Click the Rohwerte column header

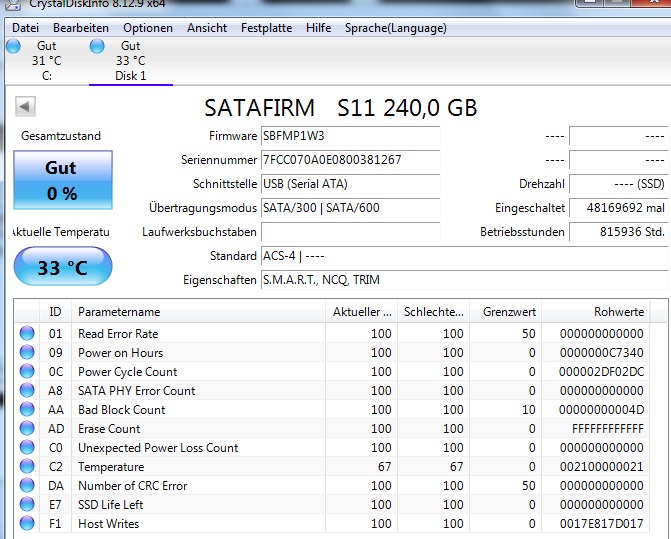click(596, 312)
